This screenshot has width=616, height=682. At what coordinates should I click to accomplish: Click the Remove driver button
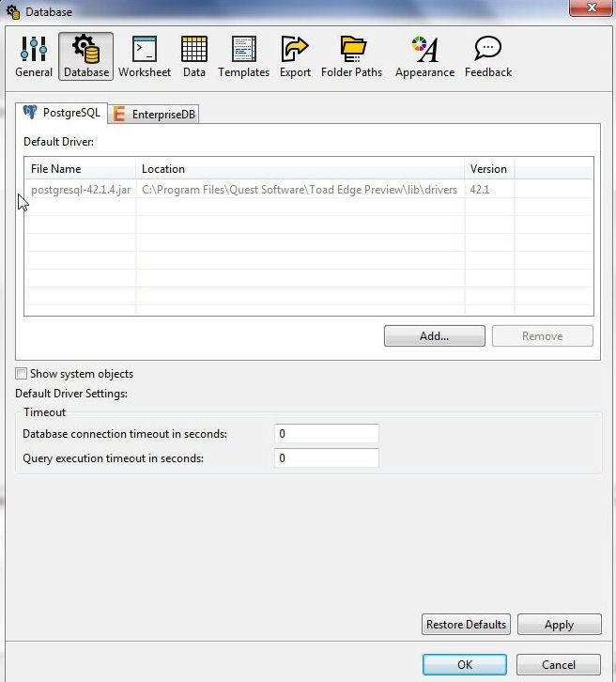542,335
